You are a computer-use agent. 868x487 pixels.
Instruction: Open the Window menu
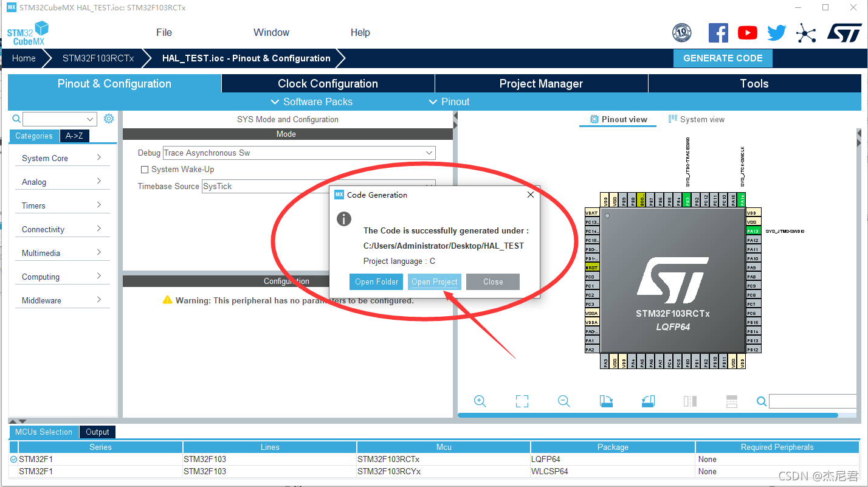click(271, 33)
